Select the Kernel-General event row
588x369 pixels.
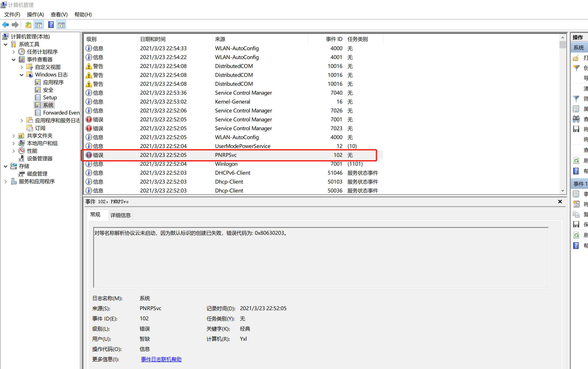pyautogui.click(x=232, y=102)
